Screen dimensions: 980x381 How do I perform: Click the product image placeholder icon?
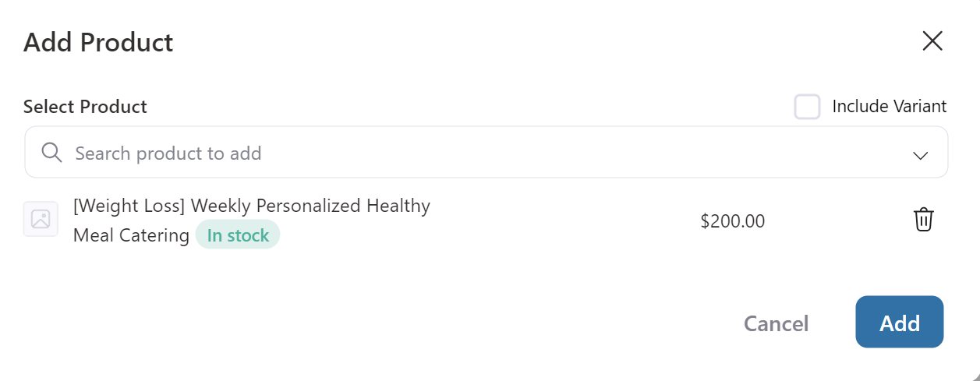coord(41,219)
